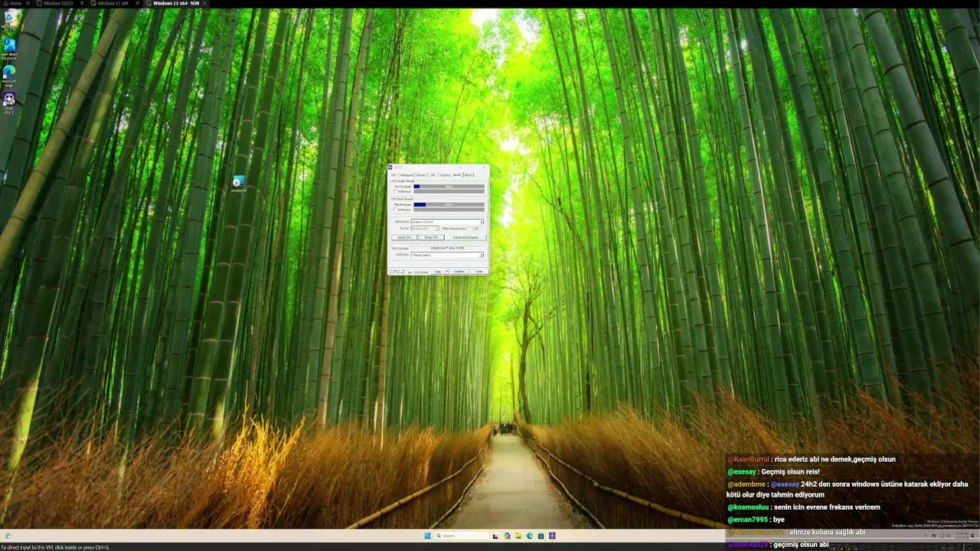
Task: Open the Task View taskbar icon
Action: tap(495, 536)
